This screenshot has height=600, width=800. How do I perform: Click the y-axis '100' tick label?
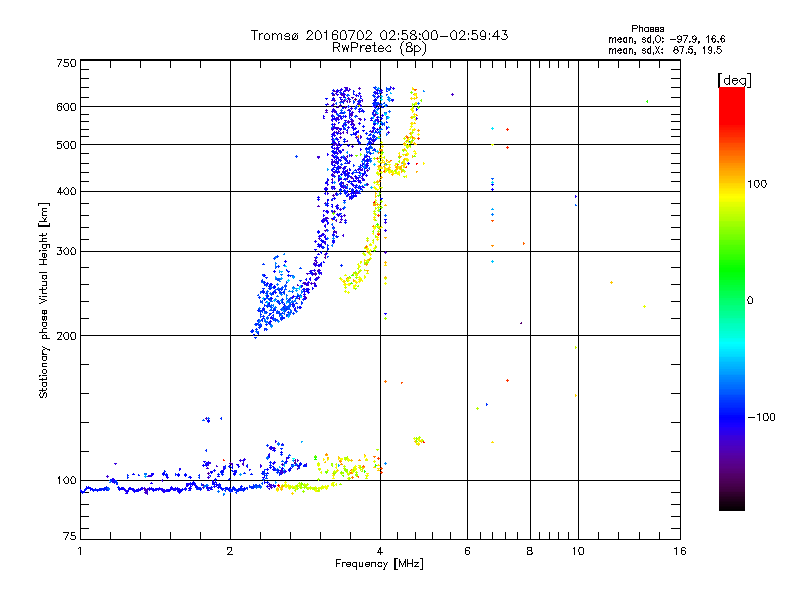(66, 480)
